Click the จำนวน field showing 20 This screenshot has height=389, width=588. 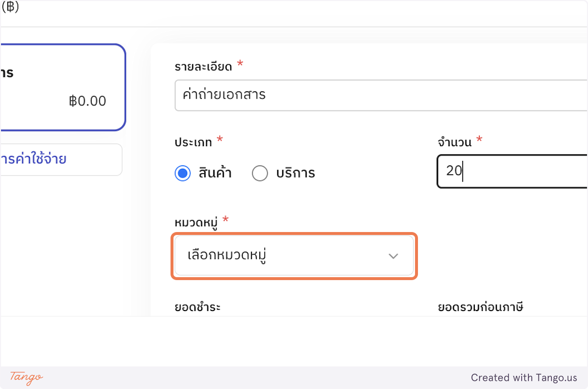pyautogui.click(x=513, y=171)
